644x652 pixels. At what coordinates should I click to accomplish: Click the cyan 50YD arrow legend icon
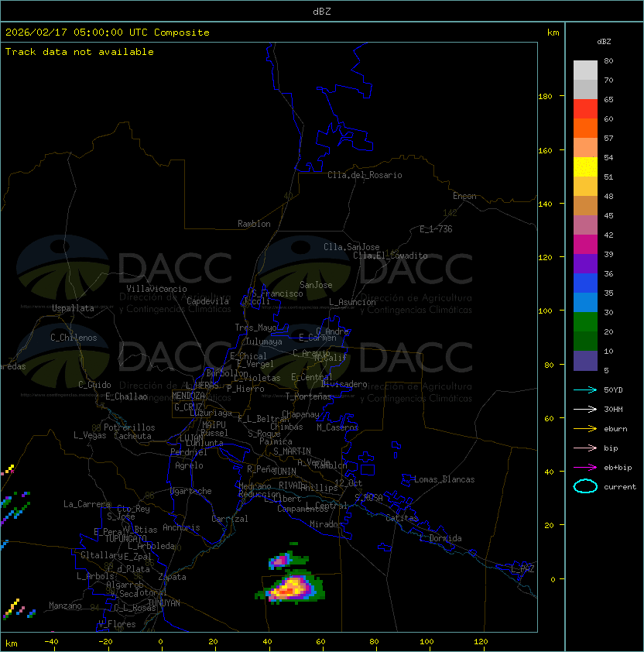(x=585, y=390)
